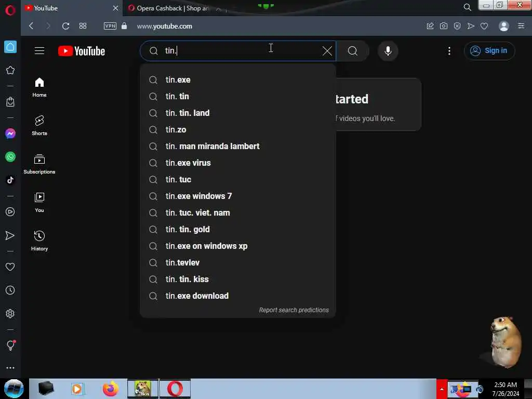Select suggestion "tin.zo"
532x399 pixels.
click(238, 129)
